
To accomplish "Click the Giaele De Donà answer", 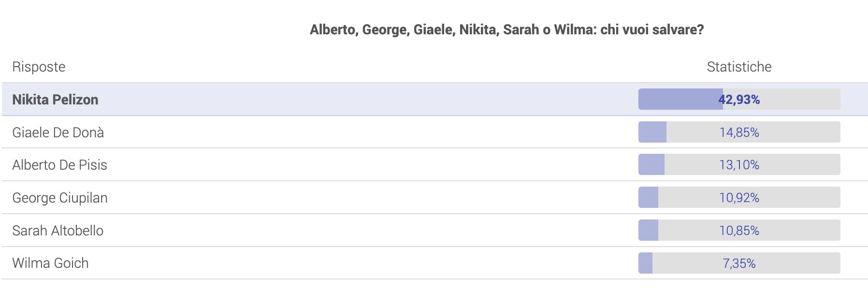I will [435, 132].
